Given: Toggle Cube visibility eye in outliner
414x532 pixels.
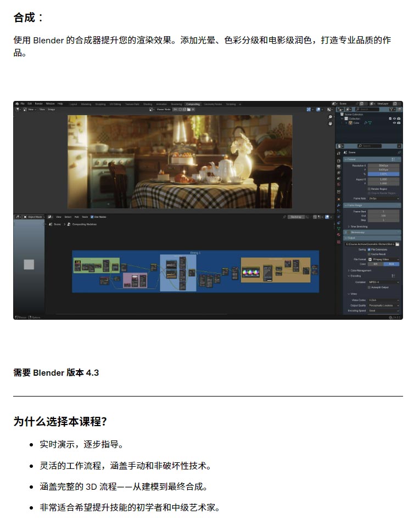Looking at the screenshot, I should (x=394, y=123).
